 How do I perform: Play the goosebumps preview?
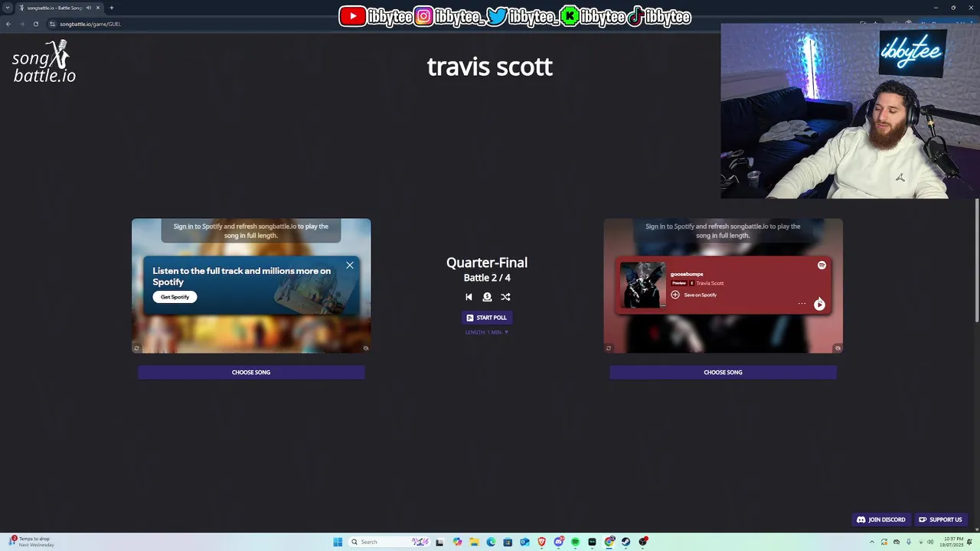coord(819,305)
